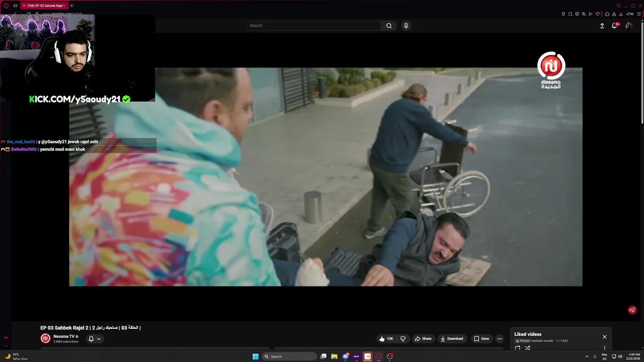Screen dimensions: 644x362
Task: Open a new browser tab
Action: (x=71, y=6)
